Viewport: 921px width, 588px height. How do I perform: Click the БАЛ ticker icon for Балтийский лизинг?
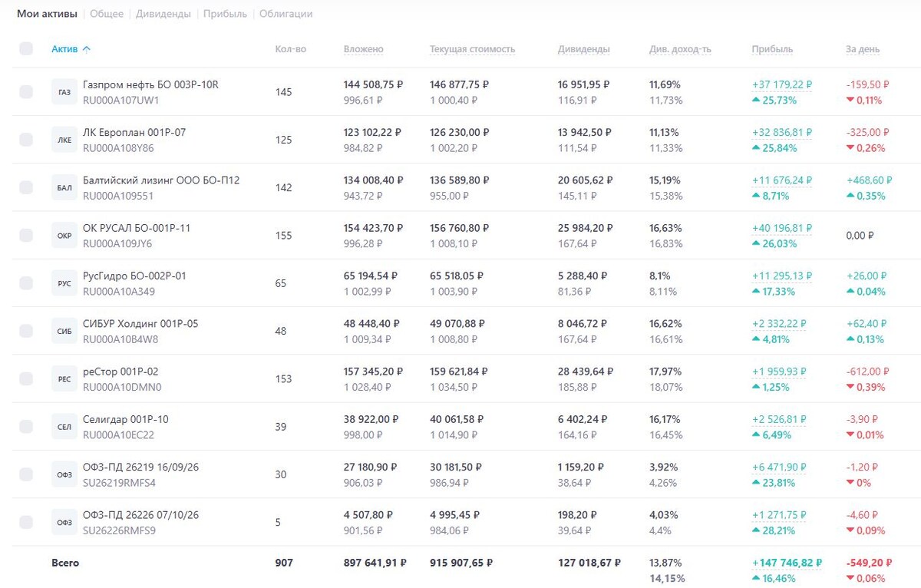point(64,187)
